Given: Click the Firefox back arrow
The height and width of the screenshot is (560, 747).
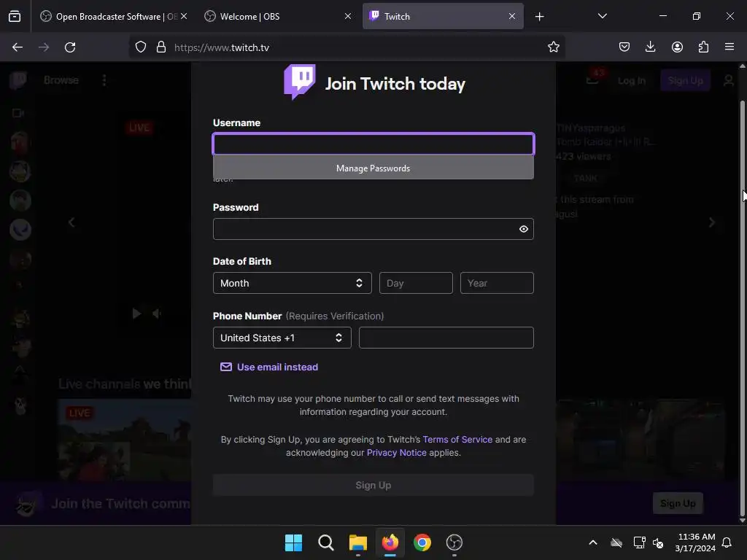Looking at the screenshot, I should (x=18, y=47).
